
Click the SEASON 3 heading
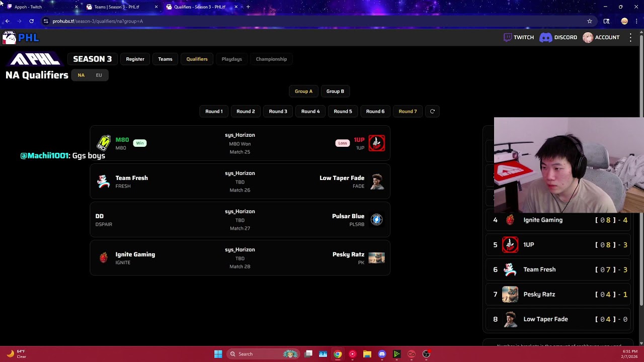93,59
